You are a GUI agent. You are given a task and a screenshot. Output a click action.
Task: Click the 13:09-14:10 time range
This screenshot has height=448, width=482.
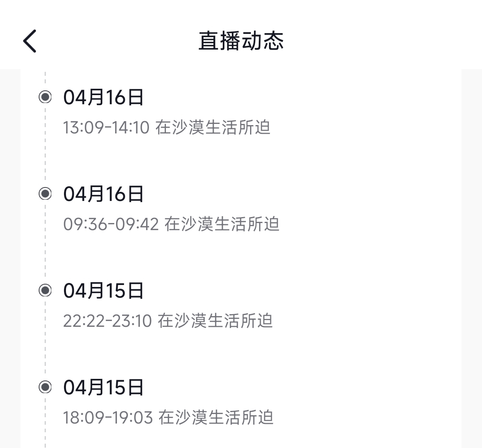[x=106, y=127]
